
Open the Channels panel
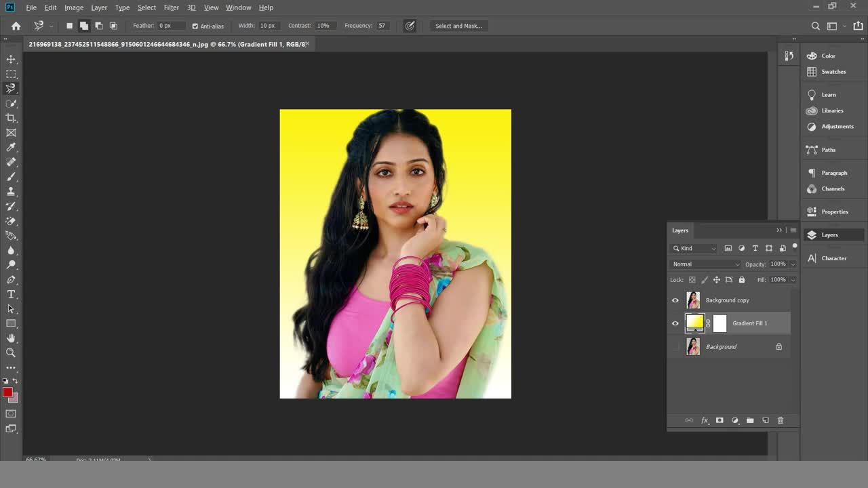pos(826,189)
